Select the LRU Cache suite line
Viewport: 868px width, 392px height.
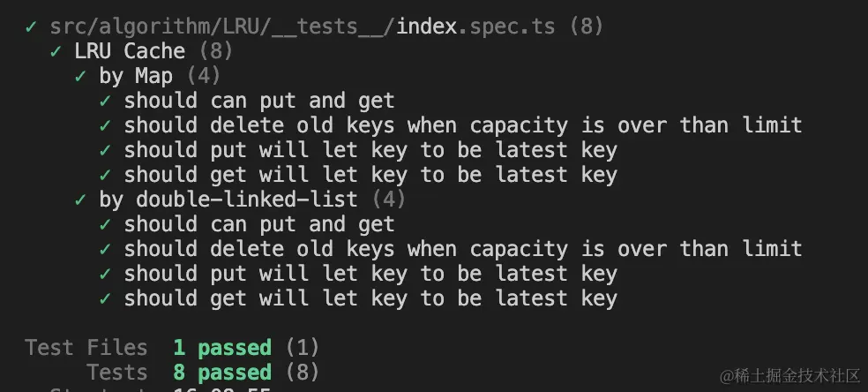(x=130, y=51)
